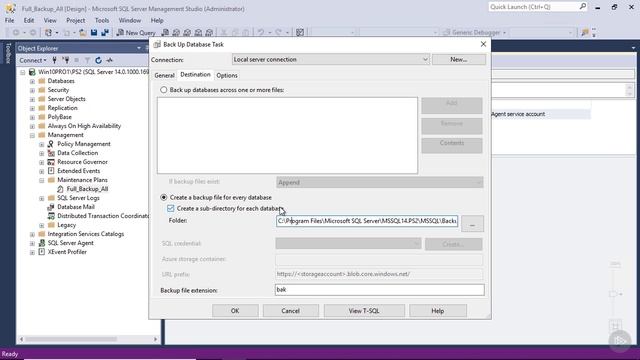Click the Extended Events node icon
This screenshot has height=360, width=640.
[x=51, y=171]
